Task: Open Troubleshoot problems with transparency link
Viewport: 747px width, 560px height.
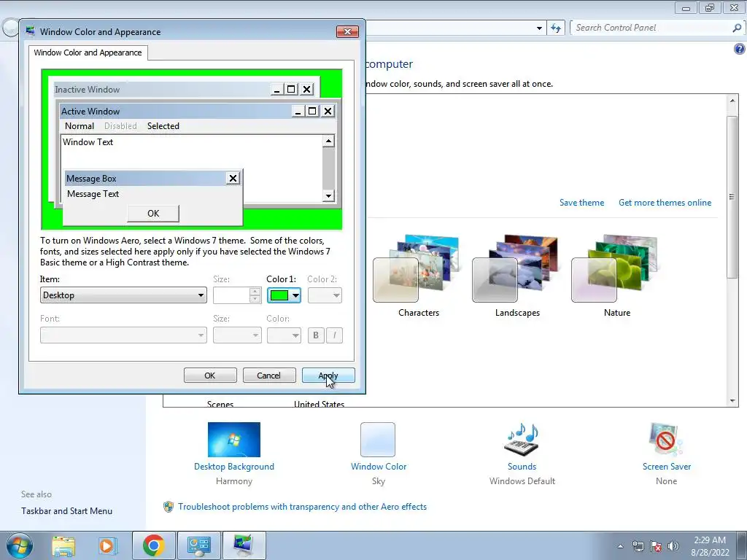Action: [x=302, y=507]
